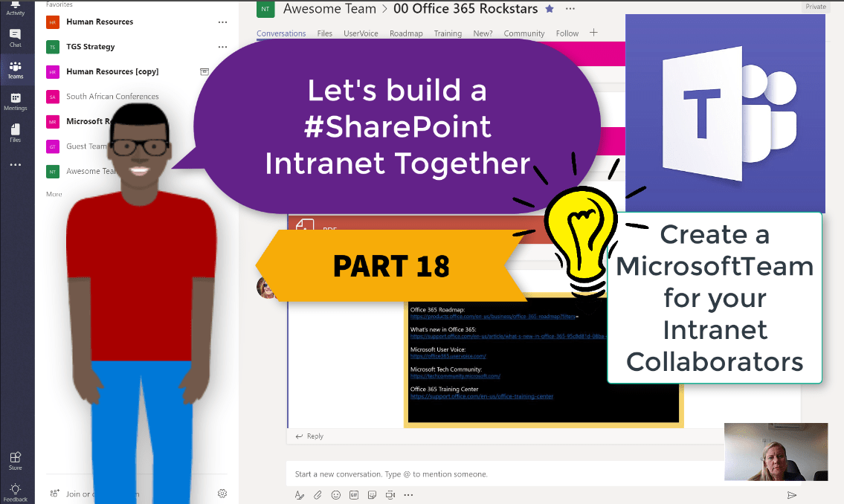Open the Activity feed in left rail
Viewport: 844px width, 504px height.
pos(16,7)
